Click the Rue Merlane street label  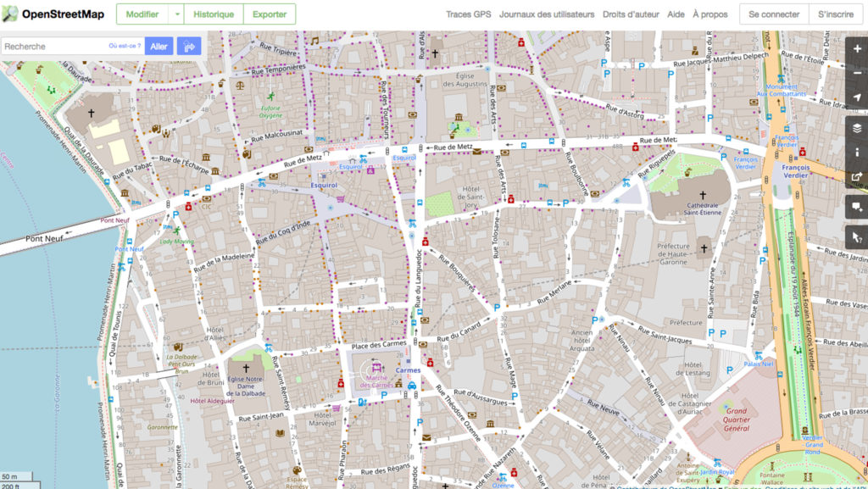554,292
